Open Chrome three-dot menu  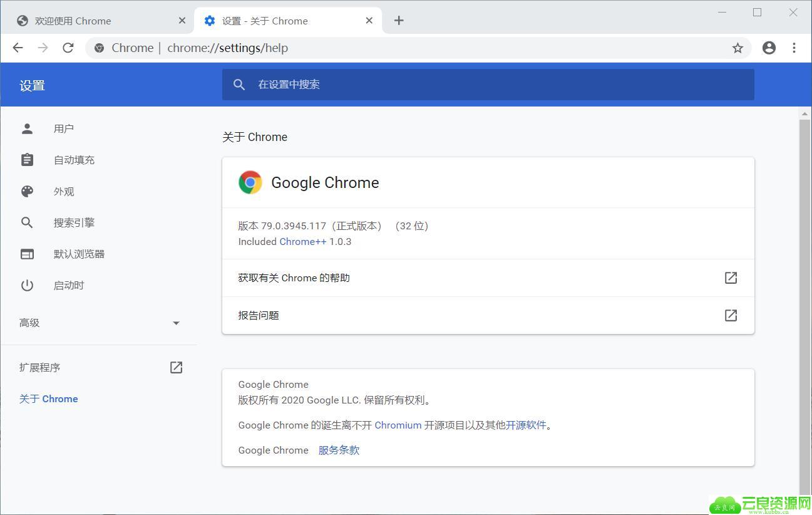[794, 48]
